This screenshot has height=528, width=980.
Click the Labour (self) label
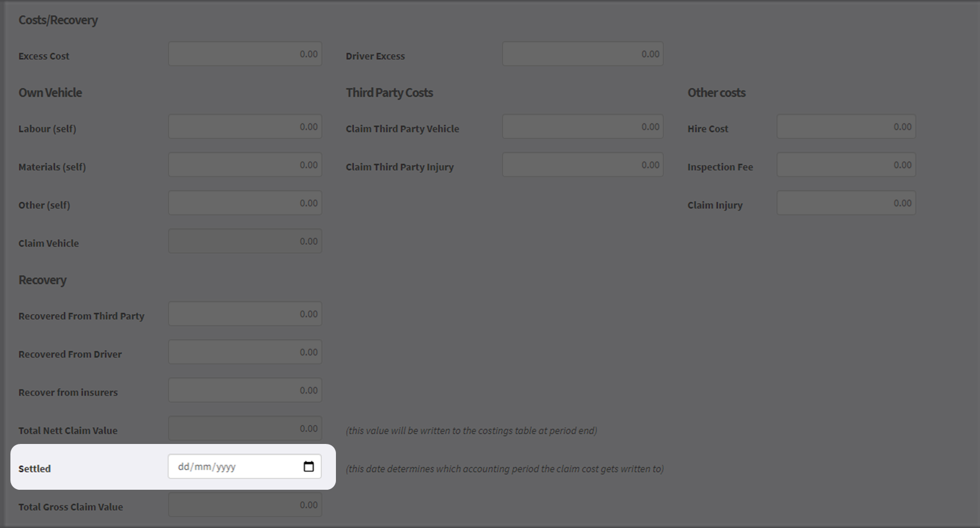pos(47,129)
